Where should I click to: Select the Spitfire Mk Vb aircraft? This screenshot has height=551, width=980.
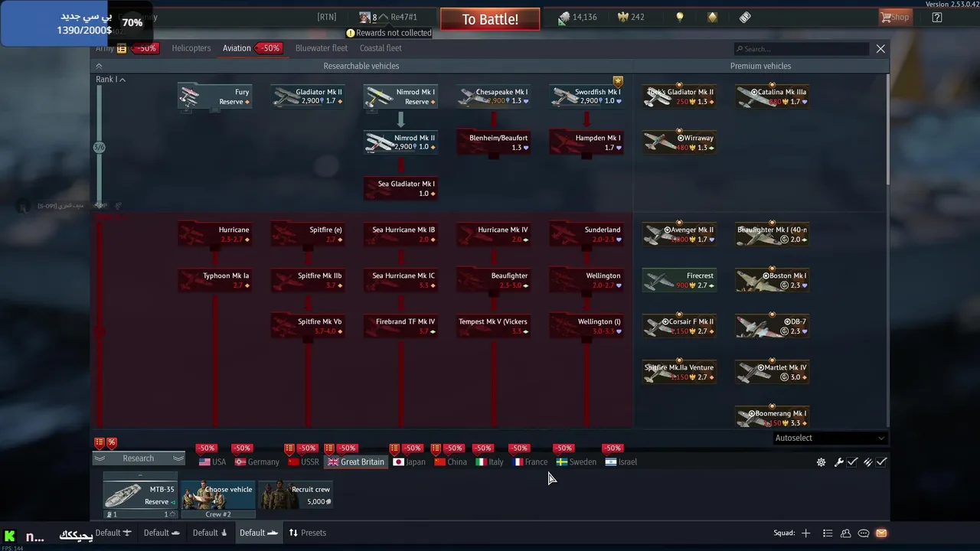click(308, 326)
